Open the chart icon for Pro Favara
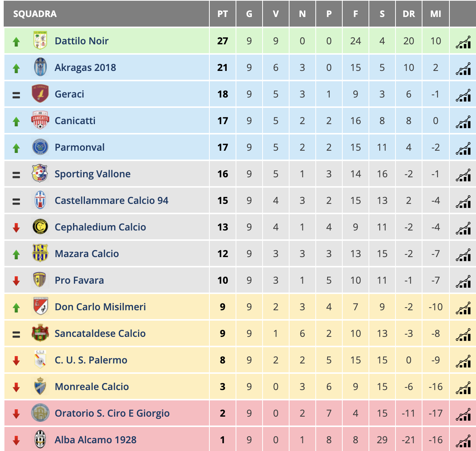This screenshot has width=476, height=451. [463, 281]
